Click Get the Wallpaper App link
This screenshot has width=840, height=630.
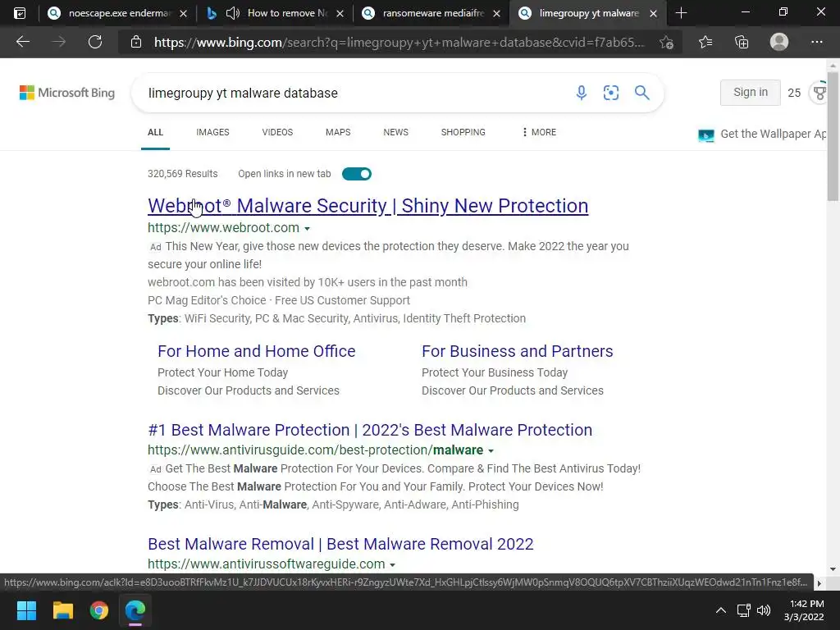click(x=762, y=134)
